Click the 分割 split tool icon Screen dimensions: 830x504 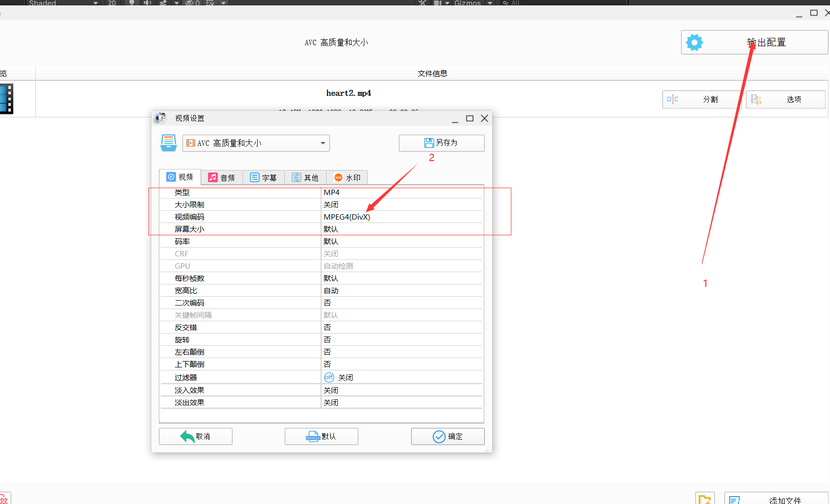673,99
